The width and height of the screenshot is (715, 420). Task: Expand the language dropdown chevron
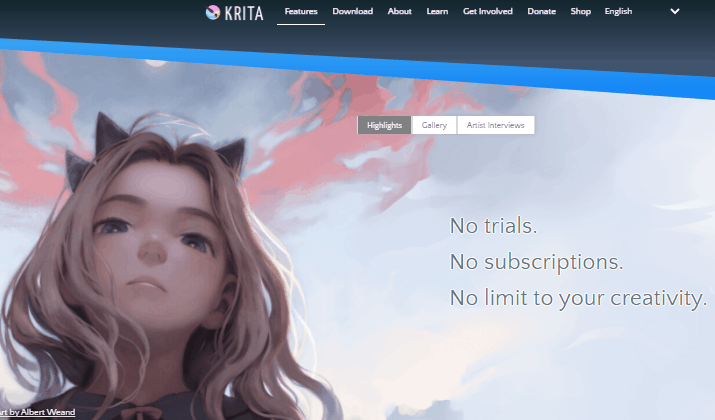click(x=675, y=11)
